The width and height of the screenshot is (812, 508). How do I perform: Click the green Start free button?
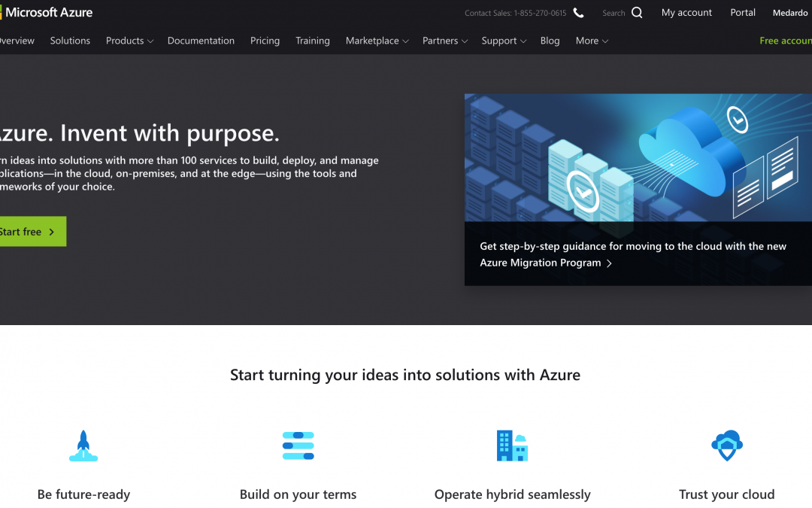tap(32, 231)
